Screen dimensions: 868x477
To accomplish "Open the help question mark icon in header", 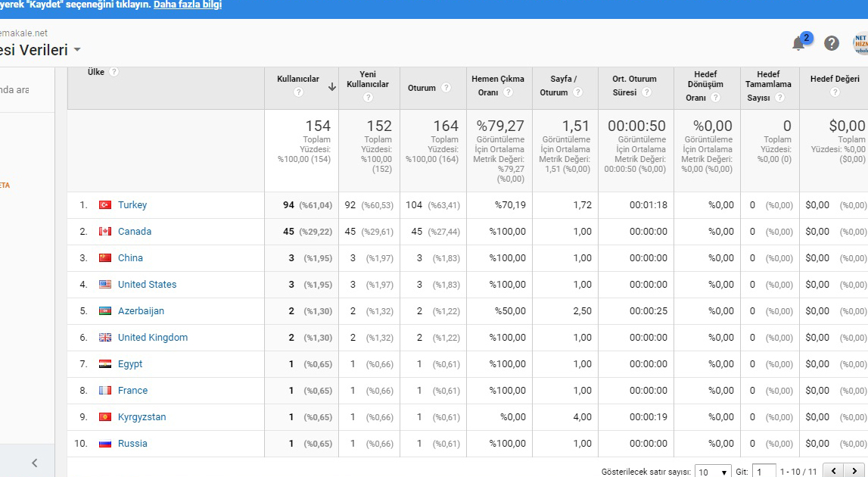I will tap(832, 43).
